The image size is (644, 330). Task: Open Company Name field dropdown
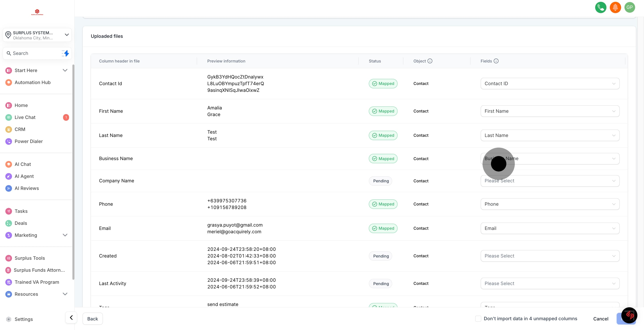coord(550,181)
